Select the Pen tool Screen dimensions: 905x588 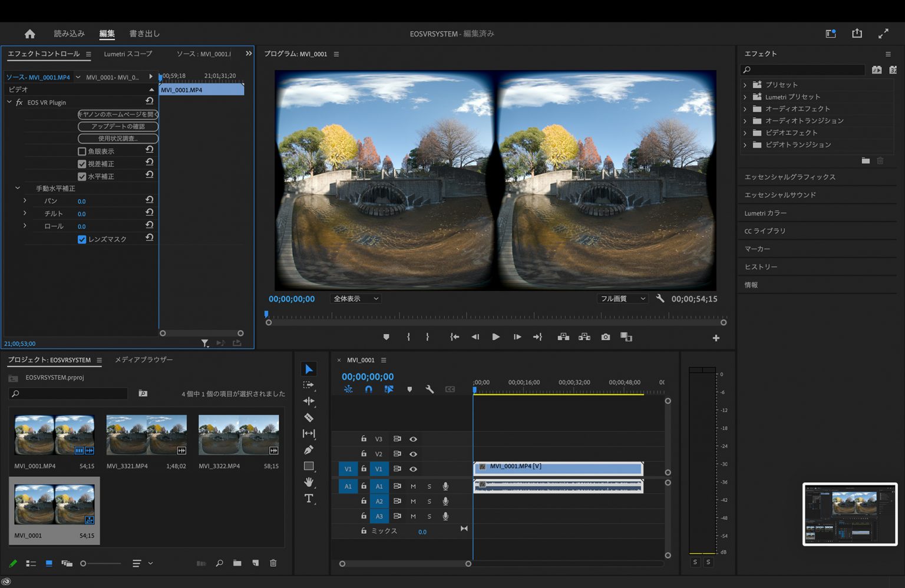(309, 450)
